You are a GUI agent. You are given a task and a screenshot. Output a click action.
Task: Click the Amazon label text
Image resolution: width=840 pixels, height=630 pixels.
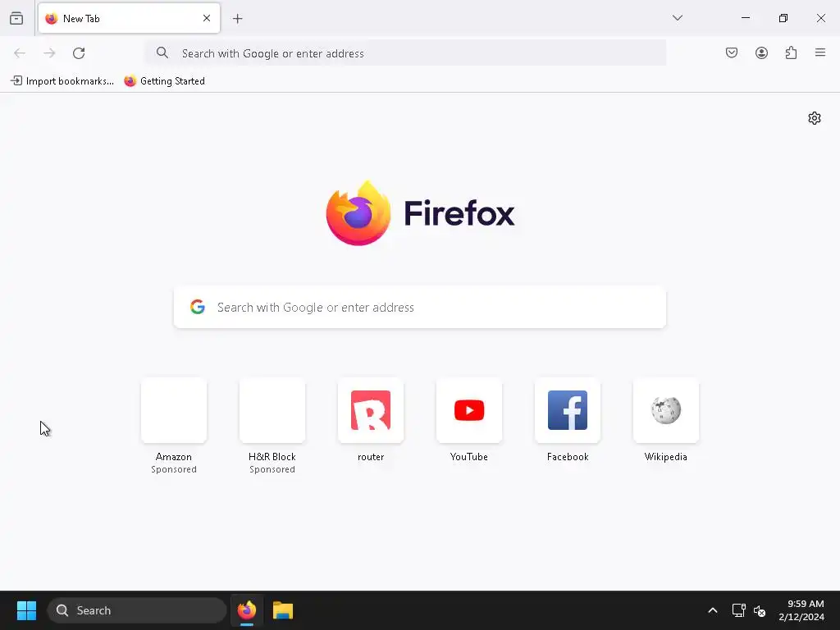point(174,457)
